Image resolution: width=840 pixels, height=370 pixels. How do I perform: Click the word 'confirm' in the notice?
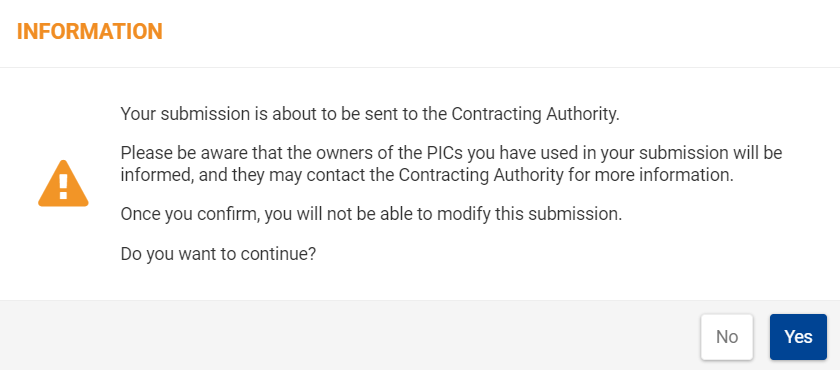coord(229,214)
